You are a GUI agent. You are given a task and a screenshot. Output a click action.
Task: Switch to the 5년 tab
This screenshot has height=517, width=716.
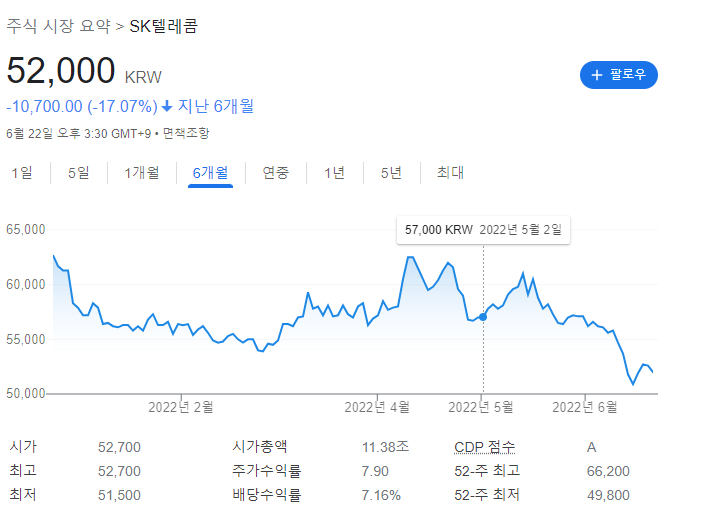pos(391,173)
